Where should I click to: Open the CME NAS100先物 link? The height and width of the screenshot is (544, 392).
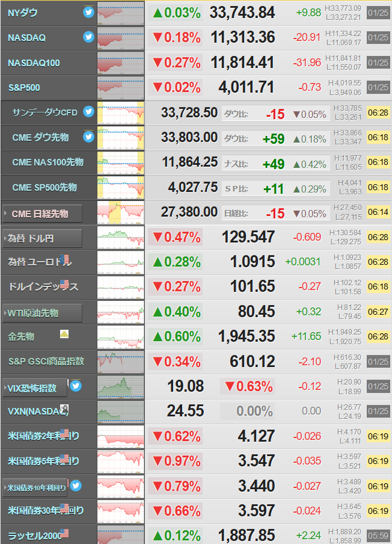[x=48, y=162]
